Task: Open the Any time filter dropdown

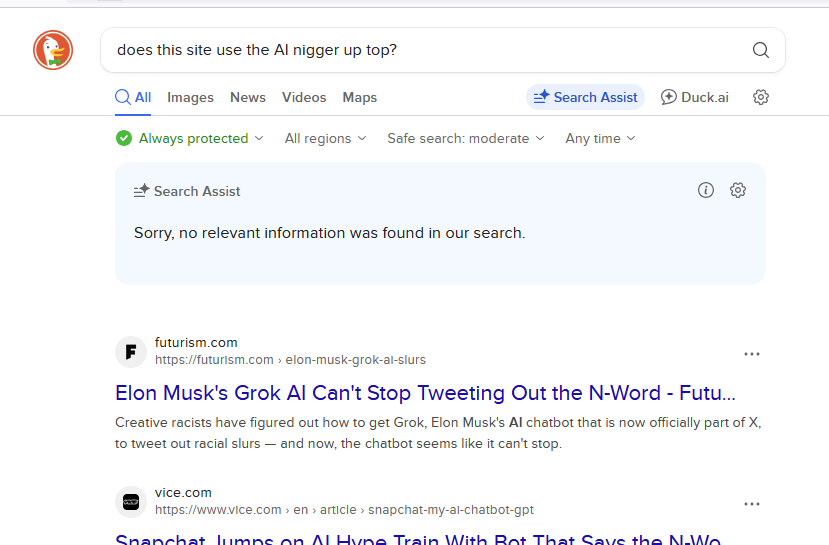Action: [x=600, y=138]
